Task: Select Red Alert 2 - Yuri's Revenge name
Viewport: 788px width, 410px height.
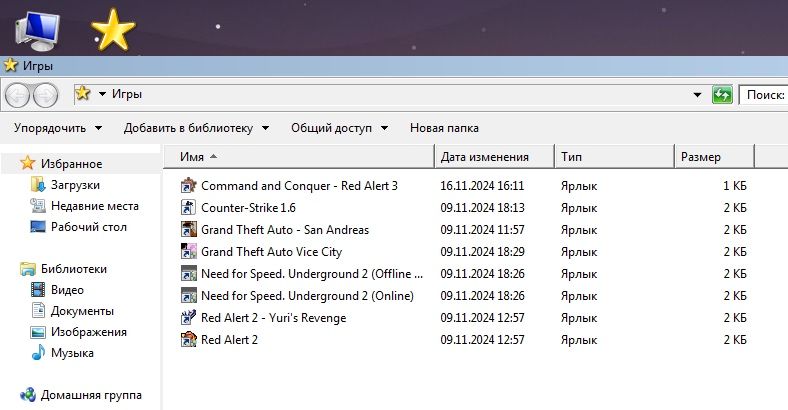Action: [x=273, y=318]
